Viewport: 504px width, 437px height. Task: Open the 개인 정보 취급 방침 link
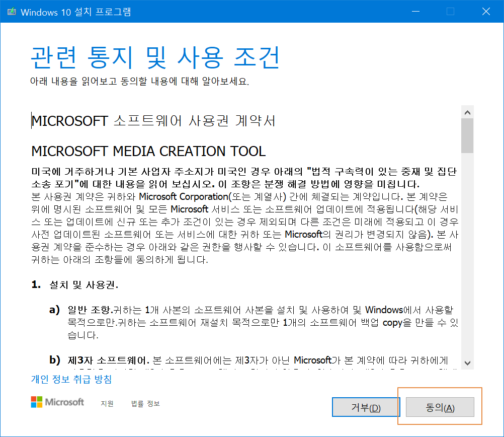coord(71,379)
